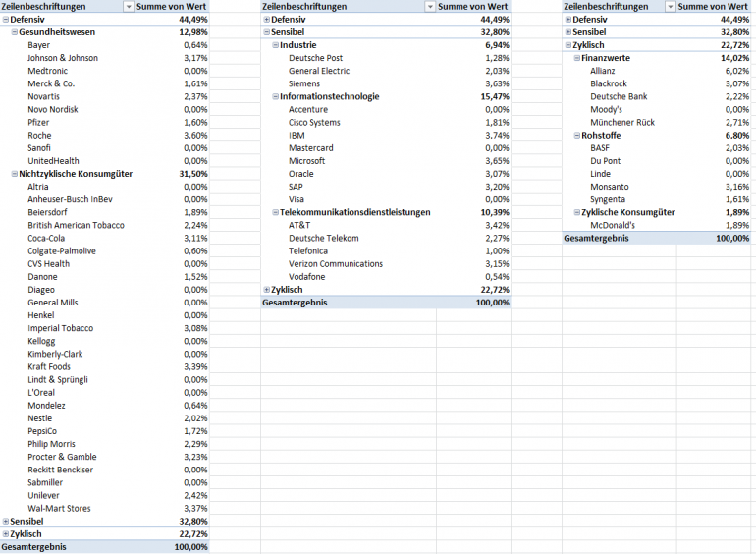Screen dimensions: 756x554
Task: Expand Zyklisch in middle pivot table
Action: (267, 290)
